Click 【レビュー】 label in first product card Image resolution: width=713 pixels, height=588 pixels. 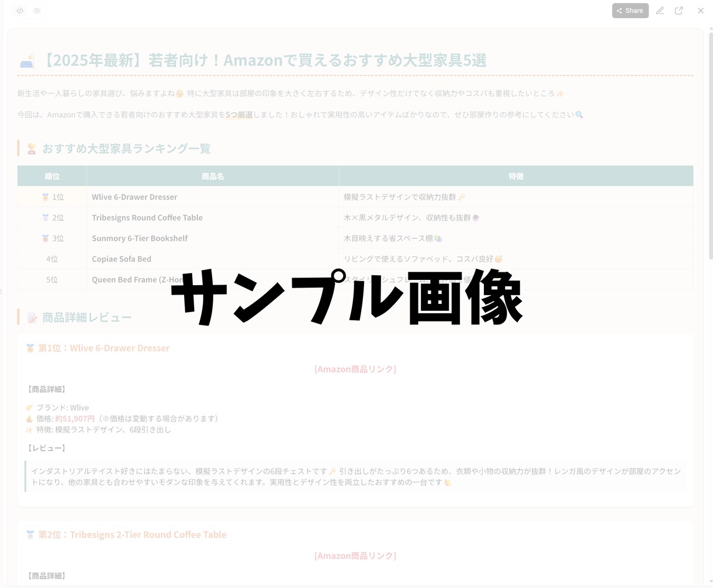pyautogui.click(x=47, y=448)
